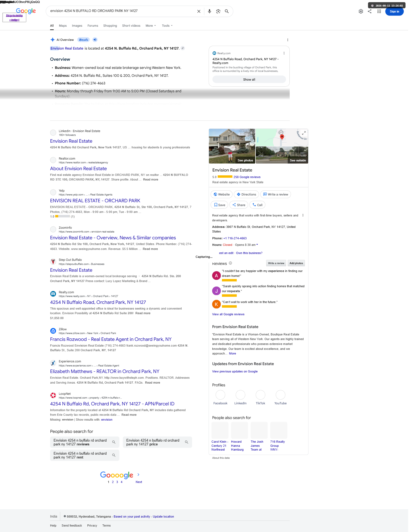This screenshot has width=413, height=532.
Task: Select the All results tab
Action: [52, 26]
